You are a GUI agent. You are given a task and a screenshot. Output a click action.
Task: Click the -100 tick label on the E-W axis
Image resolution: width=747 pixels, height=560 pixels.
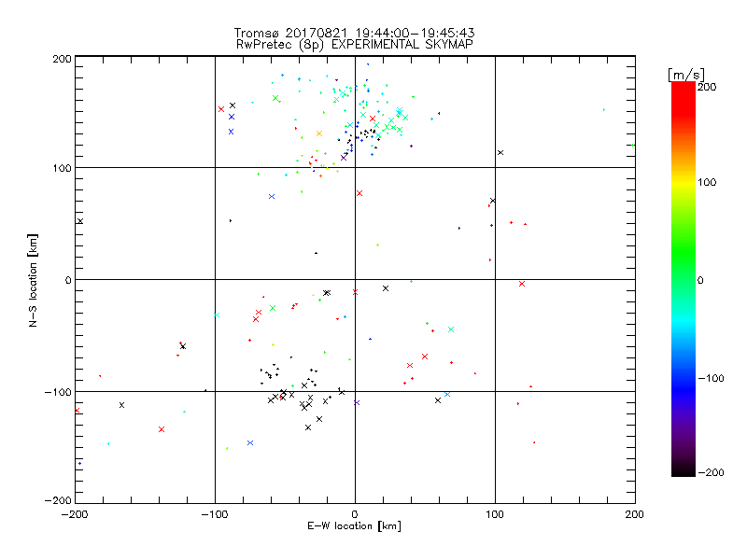pos(215,514)
